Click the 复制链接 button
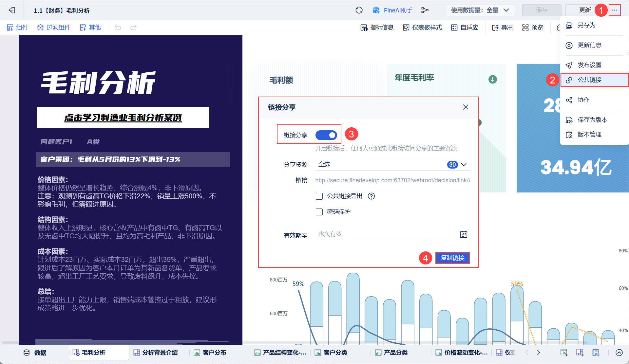629x364 pixels. click(452, 258)
